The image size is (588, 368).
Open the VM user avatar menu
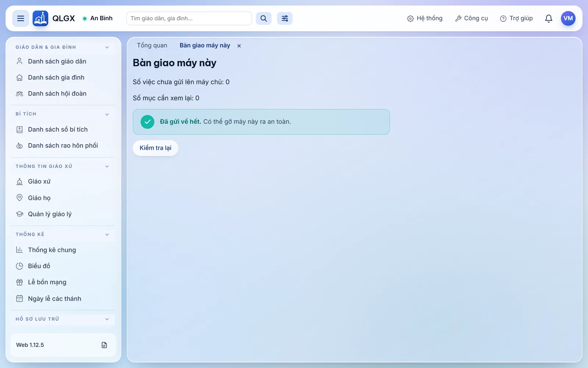click(568, 18)
